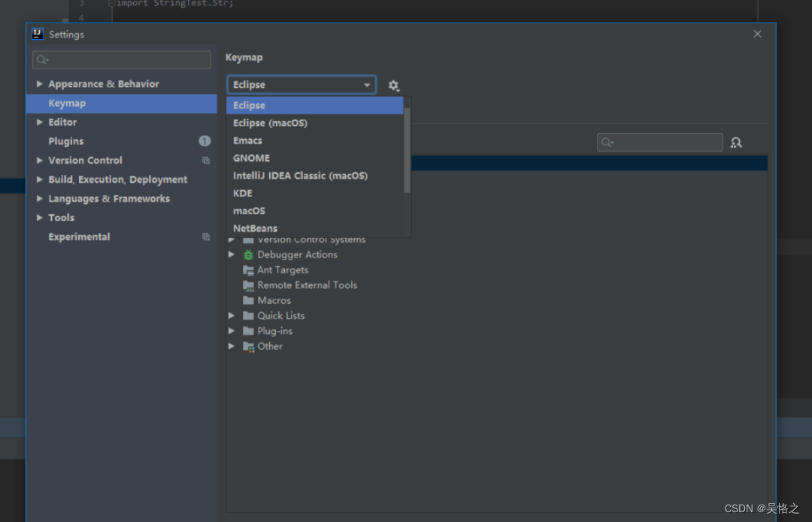This screenshot has height=522, width=812.
Task: Select Eclipse (macOS) keymap option
Action: pos(315,123)
